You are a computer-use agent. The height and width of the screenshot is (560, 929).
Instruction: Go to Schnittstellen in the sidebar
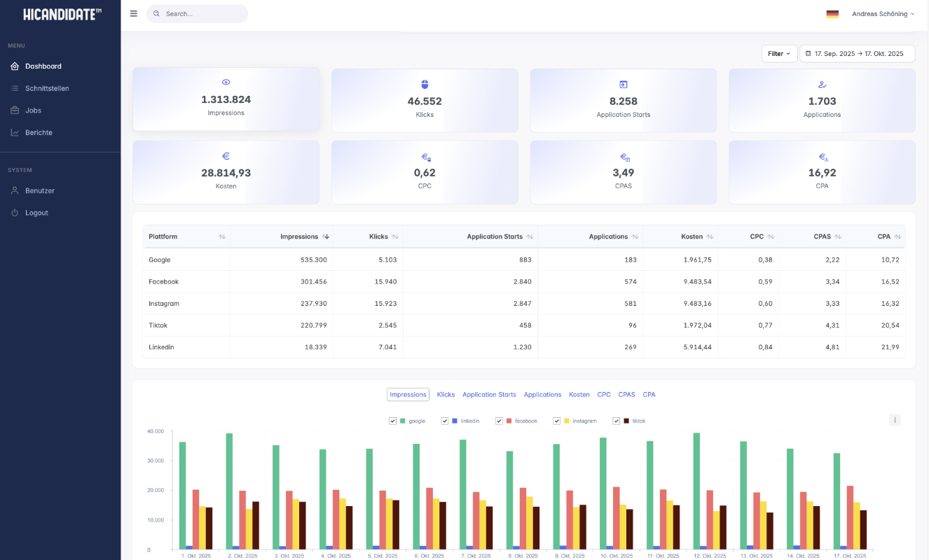pyautogui.click(x=47, y=88)
